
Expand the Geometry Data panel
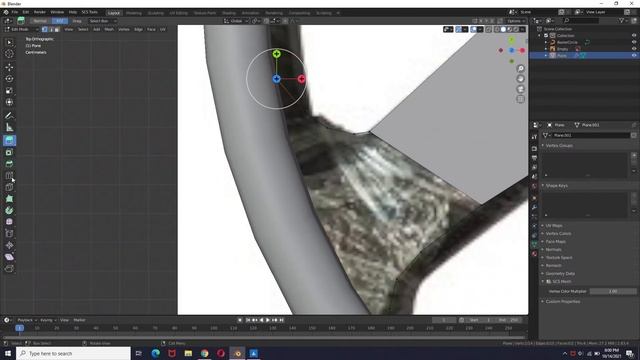click(x=560, y=273)
